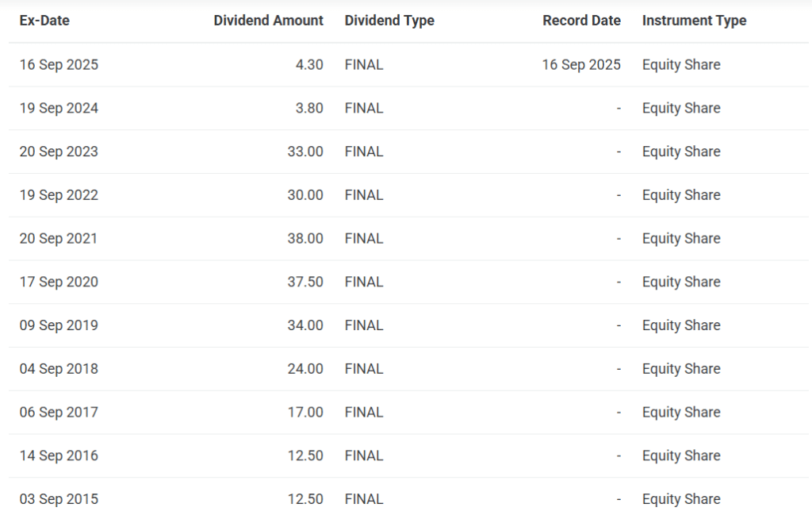Select the Dividend Type column header
The image size is (812, 515).
tap(389, 21)
